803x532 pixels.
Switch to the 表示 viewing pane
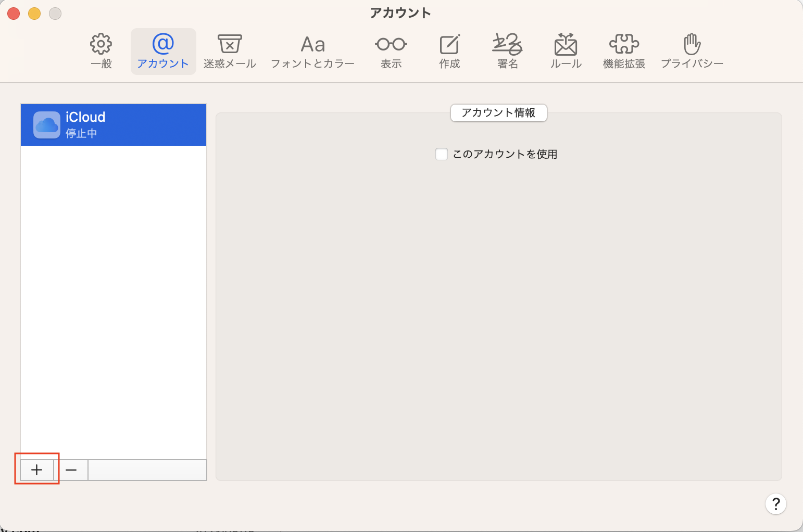tap(391, 51)
